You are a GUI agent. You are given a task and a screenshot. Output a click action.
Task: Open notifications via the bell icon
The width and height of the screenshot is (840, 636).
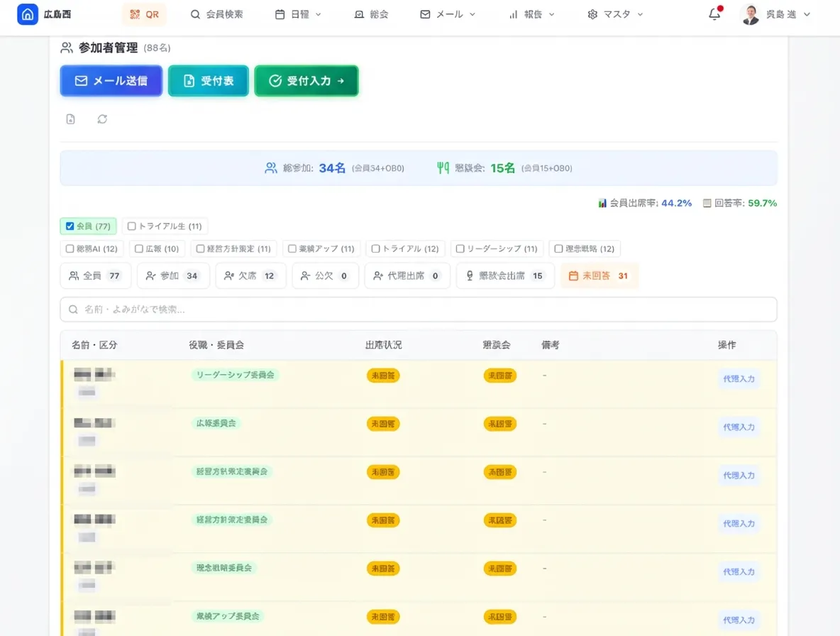714,14
